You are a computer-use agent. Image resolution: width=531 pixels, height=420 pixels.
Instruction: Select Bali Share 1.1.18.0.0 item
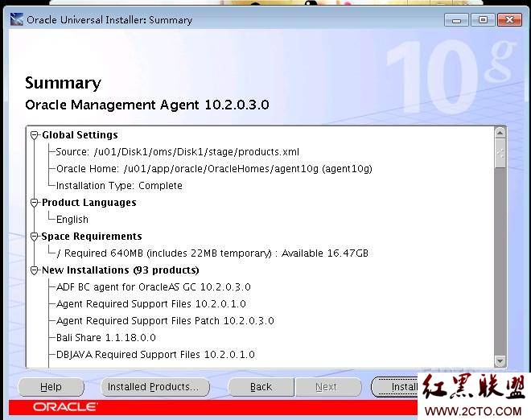coord(105,338)
